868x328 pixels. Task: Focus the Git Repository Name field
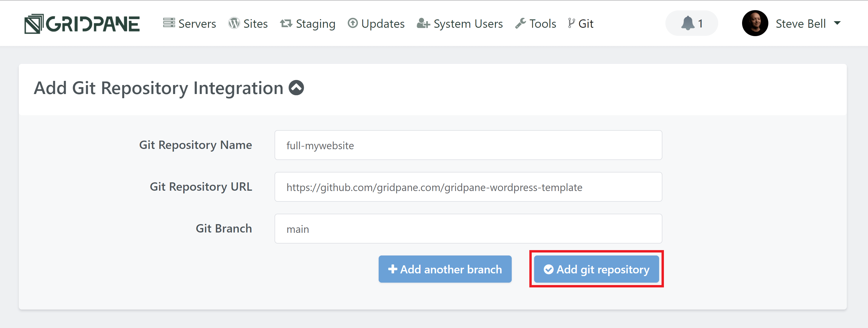pyautogui.click(x=468, y=145)
